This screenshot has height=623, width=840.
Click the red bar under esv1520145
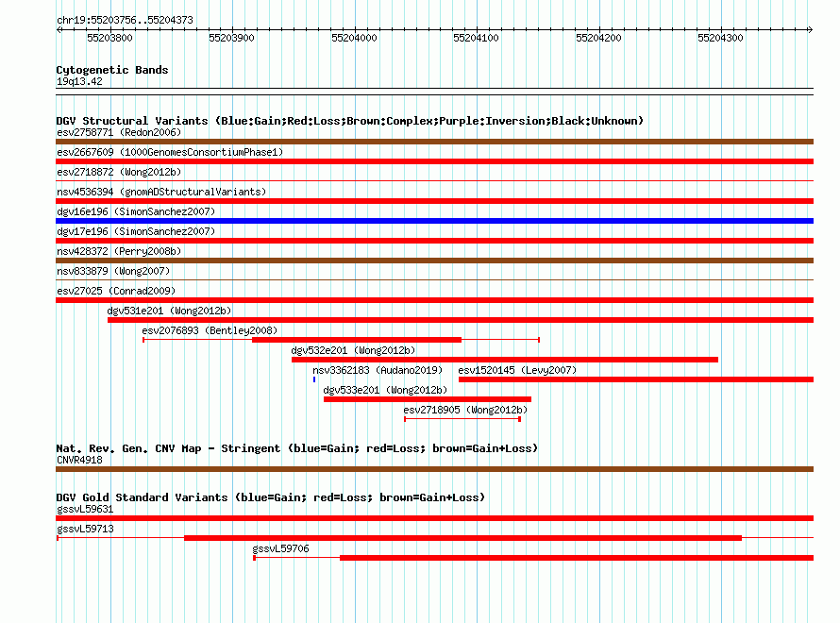(x=636, y=379)
